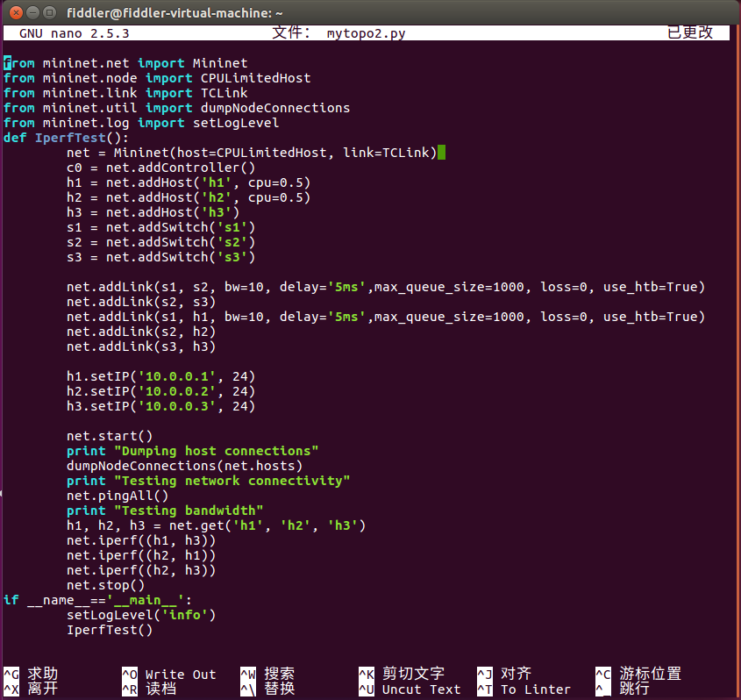This screenshot has height=700, width=741.
Task: Click the net.pingAll() line
Action: click(118, 496)
